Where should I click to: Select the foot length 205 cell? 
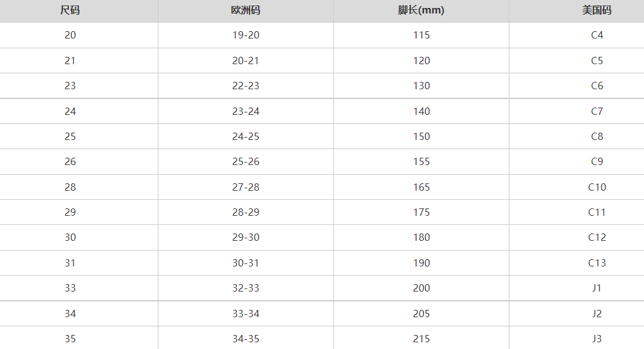[421, 314]
